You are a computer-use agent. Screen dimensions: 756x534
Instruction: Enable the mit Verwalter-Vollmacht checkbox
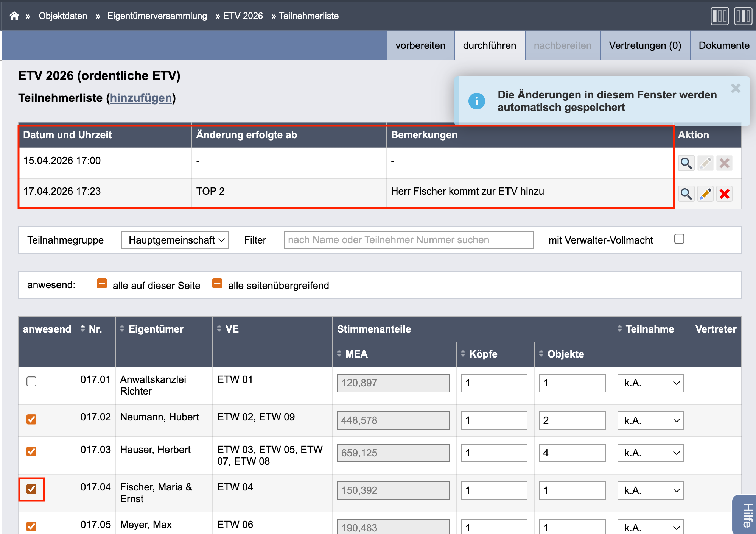point(679,239)
